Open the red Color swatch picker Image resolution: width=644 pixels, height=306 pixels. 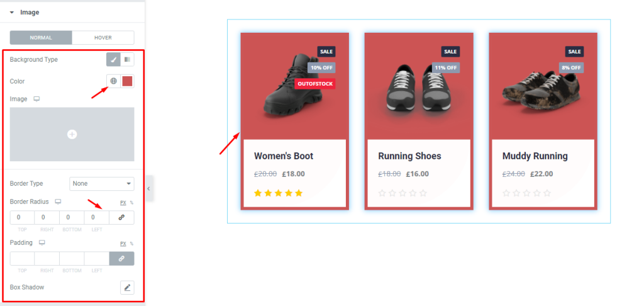[x=127, y=81]
